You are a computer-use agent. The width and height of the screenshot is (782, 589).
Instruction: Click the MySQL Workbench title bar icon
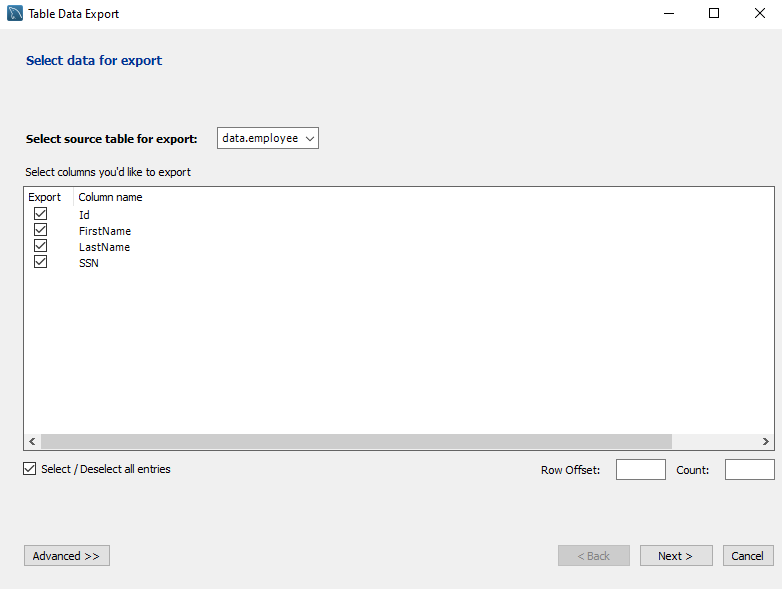(x=15, y=13)
